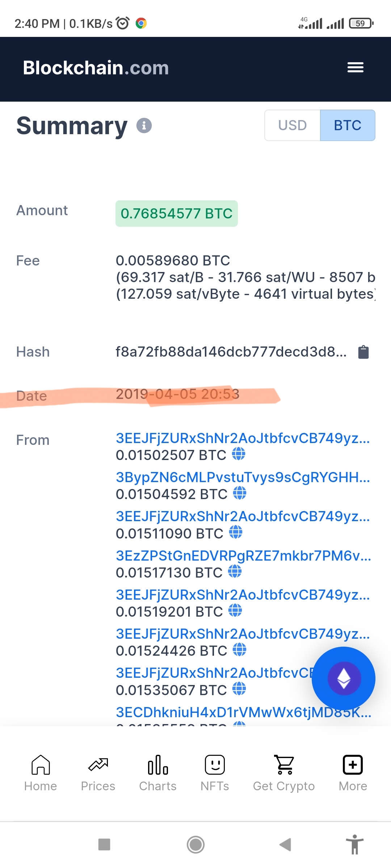Copy the transaction hash with clipboard icon
The image size is (391, 868).
click(x=363, y=352)
